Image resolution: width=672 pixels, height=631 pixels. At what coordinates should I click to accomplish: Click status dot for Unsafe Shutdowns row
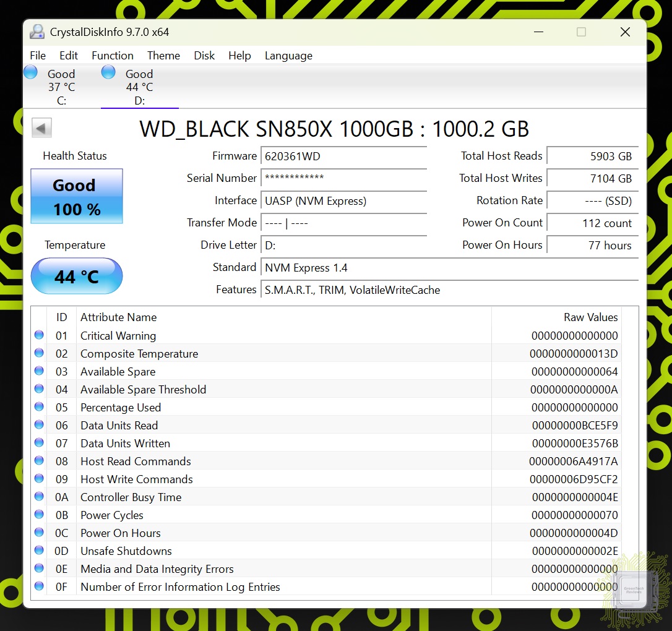click(39, 551)
